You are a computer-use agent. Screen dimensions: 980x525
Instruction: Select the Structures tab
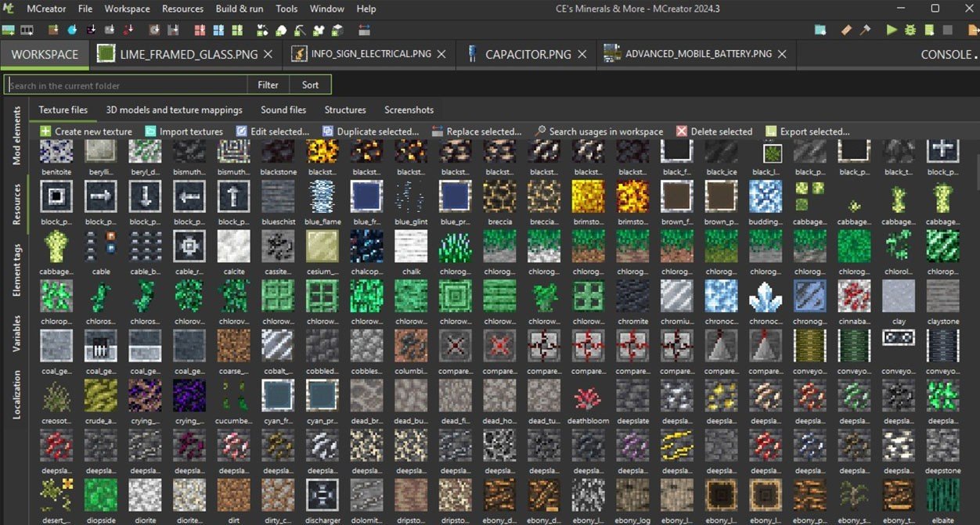[345, 110]
